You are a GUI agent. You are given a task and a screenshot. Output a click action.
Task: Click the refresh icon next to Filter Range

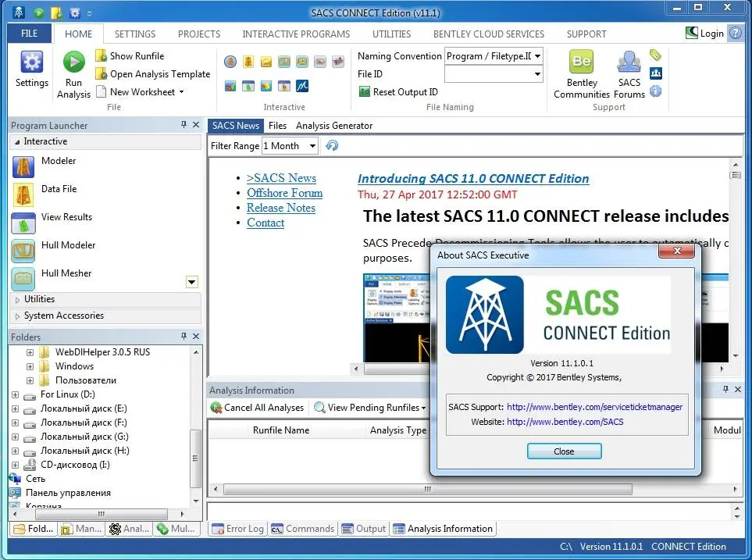coord(331,145)
